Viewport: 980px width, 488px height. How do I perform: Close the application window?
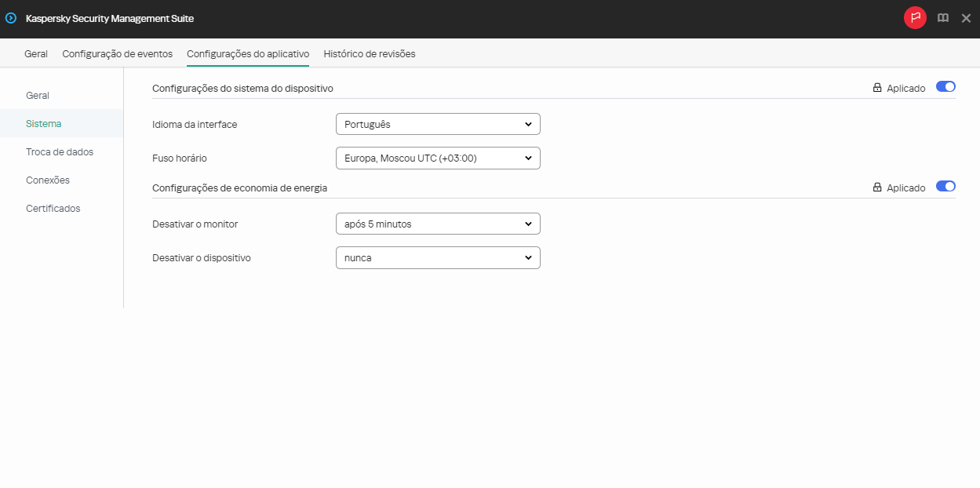click(966, 17)
